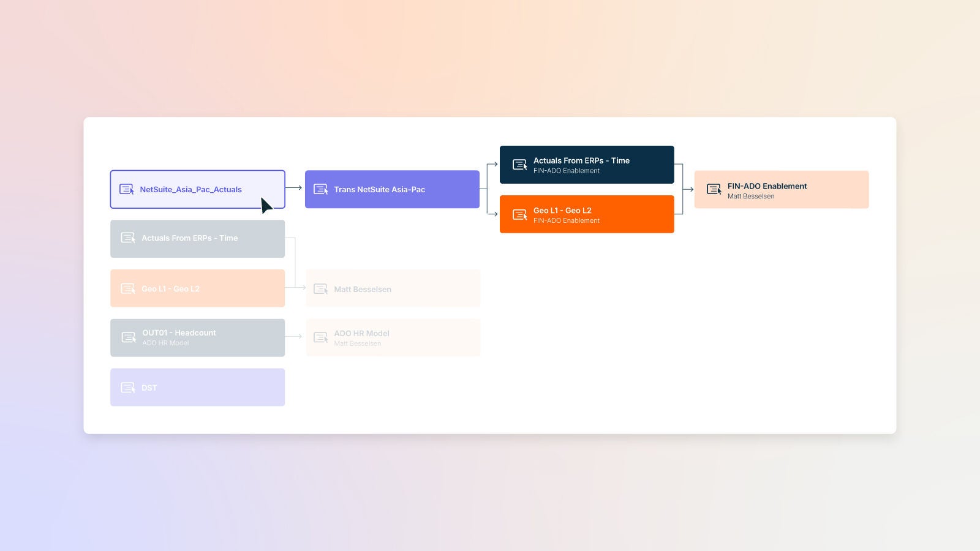980x551 pixels.
Task: Click the dark Actuals From ERPs - Time icon
Action: [x=521, y=164]
